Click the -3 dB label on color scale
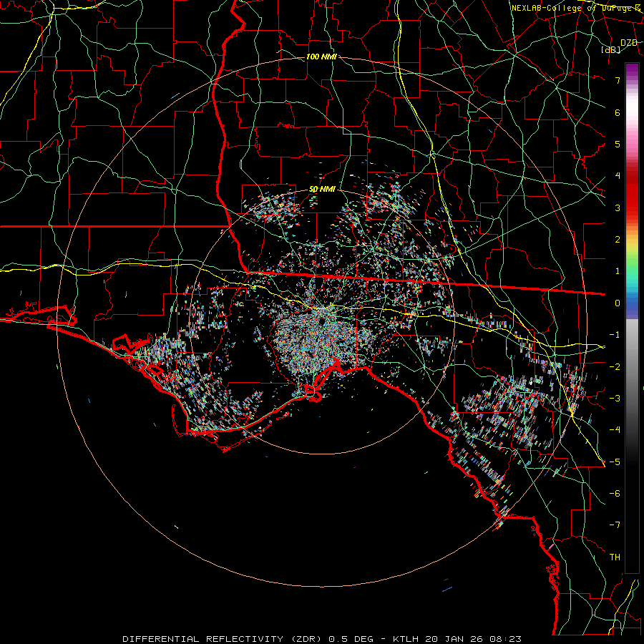 coord(615,399)
